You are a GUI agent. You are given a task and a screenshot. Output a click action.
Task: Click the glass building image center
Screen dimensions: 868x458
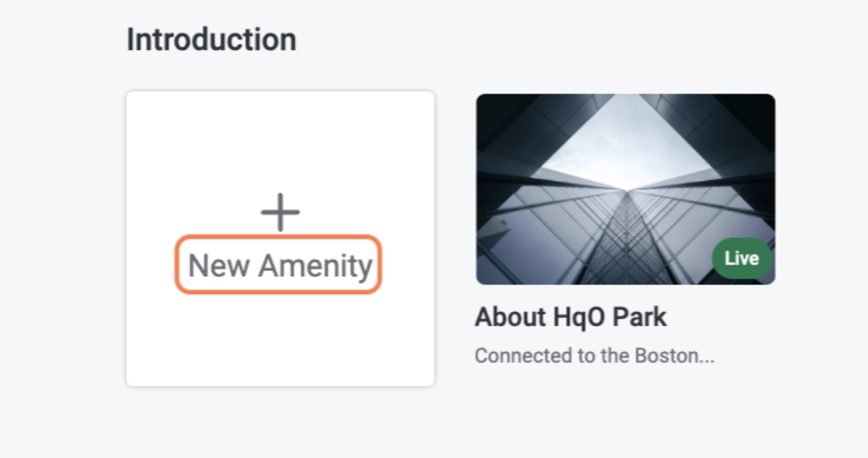pos(625,189)
